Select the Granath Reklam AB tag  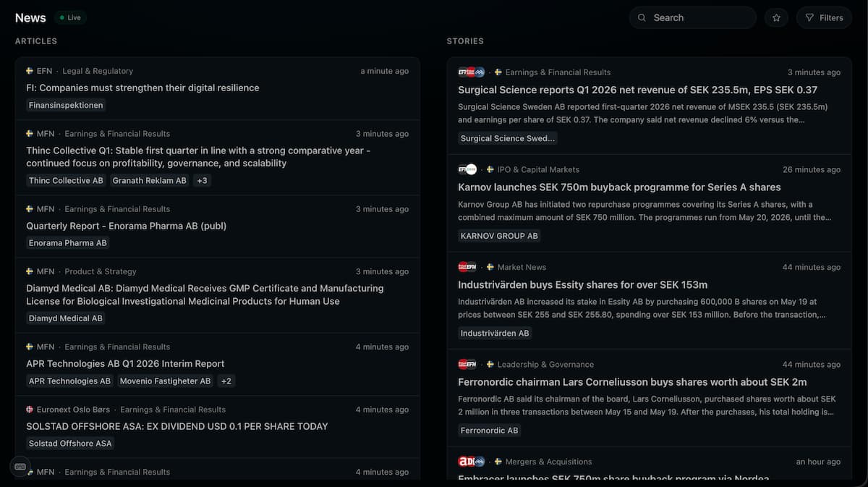(x=149, y=180)
